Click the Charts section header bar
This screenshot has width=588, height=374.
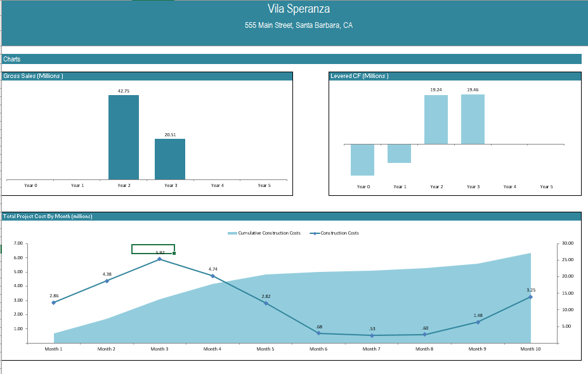pos(292,59)
